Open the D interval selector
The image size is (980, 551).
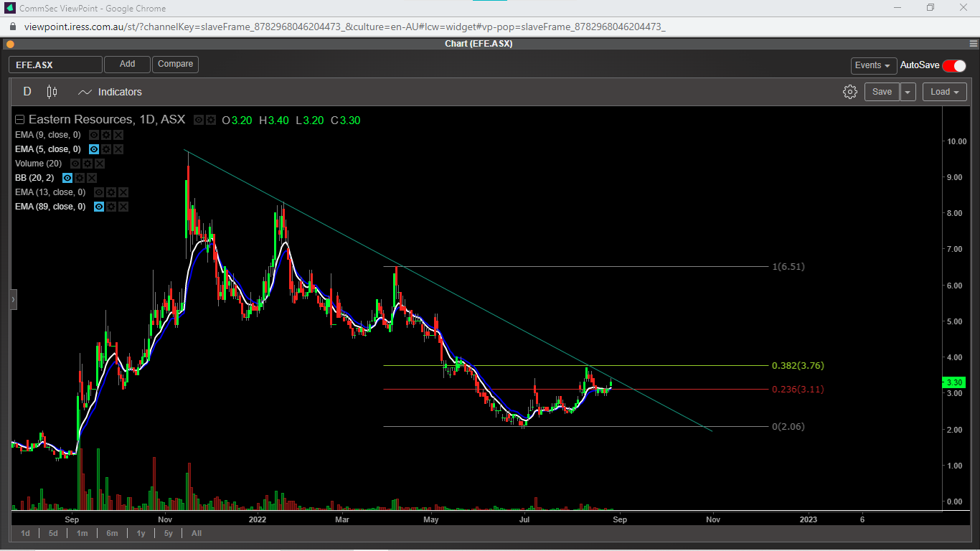pos(27,92)
